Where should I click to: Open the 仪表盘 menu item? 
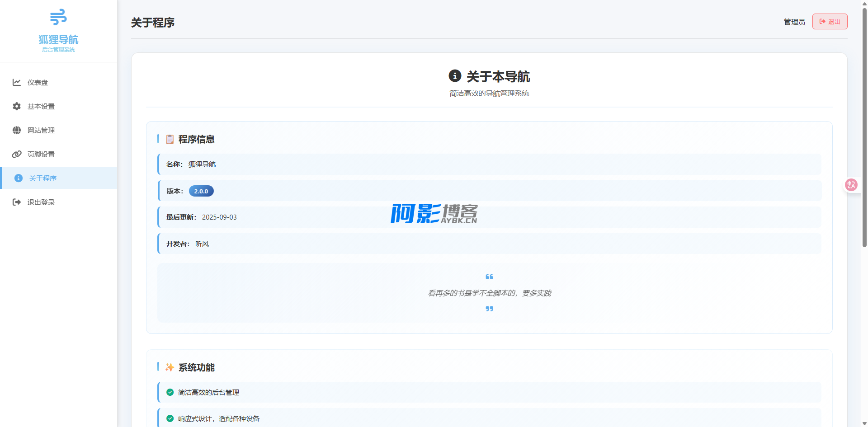(38, 82)
